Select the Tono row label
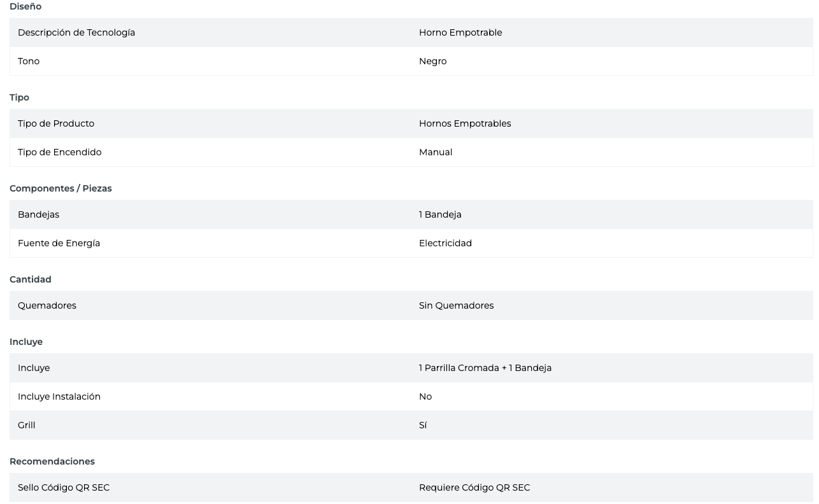819x504 pixels. (x=29, y=61)
